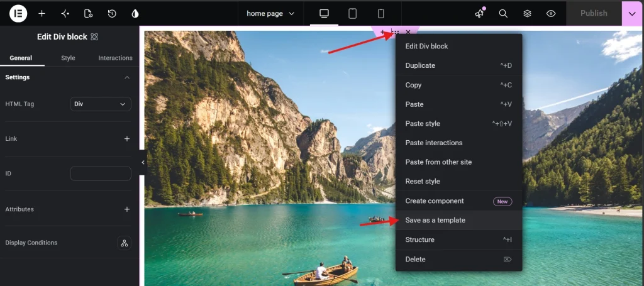Click the Preview eye icon

[551, 14]
